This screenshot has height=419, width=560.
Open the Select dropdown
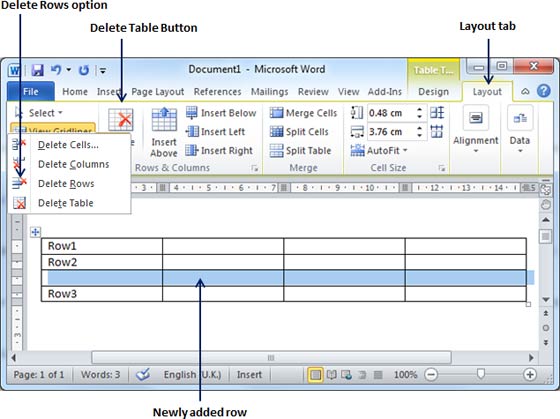point(39,113)
